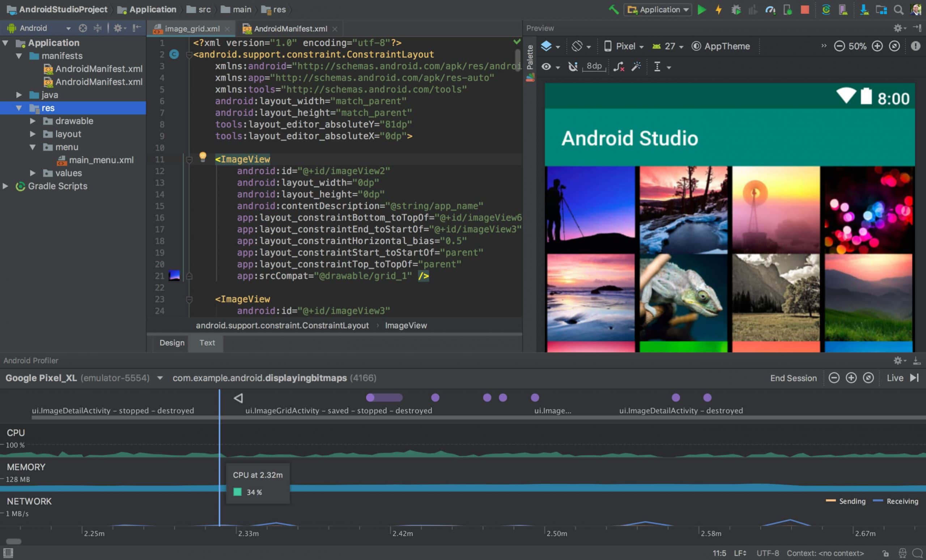This screenshot has width=926, height=560.
Task: Select the Text tab in editor
Action: coord(207,343)
